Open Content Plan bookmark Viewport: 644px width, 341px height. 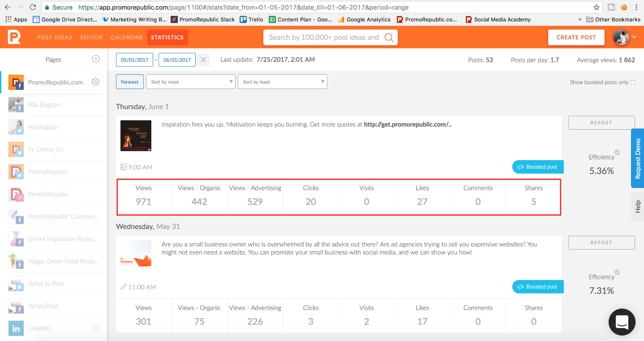tap(301, 19)
